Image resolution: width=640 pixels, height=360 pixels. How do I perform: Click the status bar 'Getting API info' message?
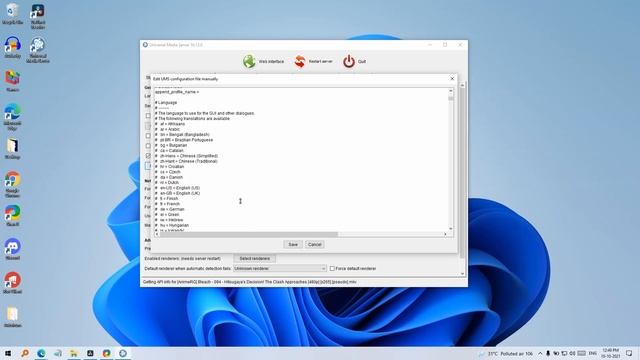coord(249,282)
